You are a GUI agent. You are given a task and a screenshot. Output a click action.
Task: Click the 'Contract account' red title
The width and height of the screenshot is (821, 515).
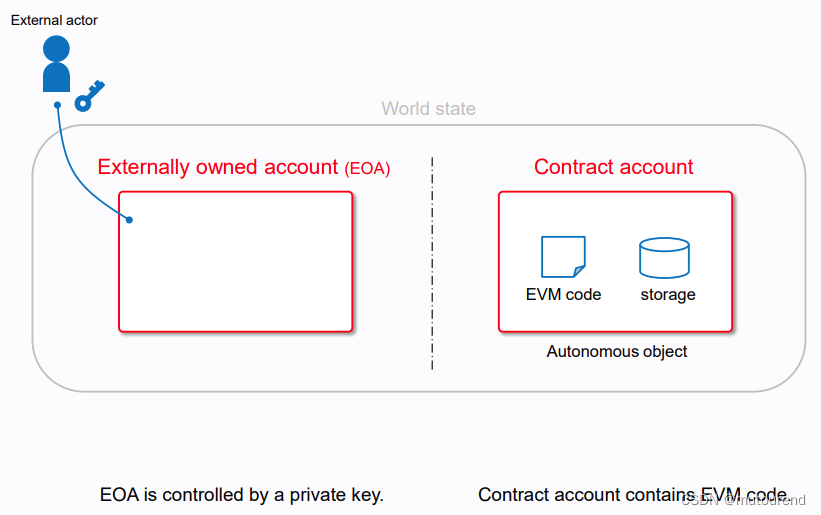click(614, 167)
